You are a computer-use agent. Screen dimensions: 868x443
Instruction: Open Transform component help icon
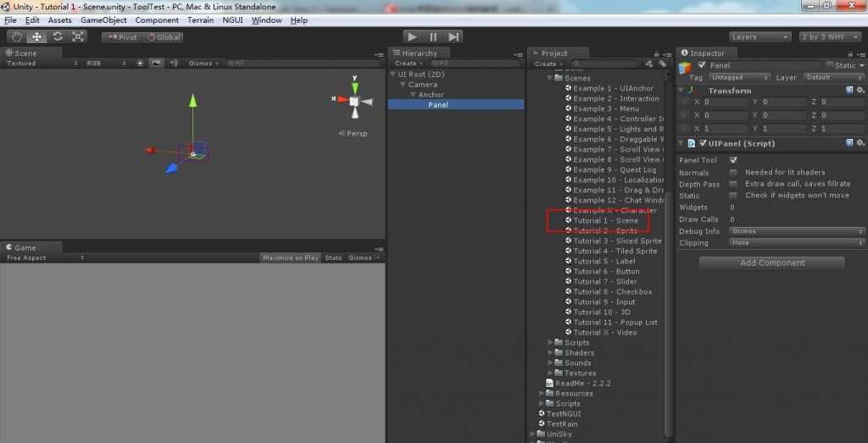(849, 90)
